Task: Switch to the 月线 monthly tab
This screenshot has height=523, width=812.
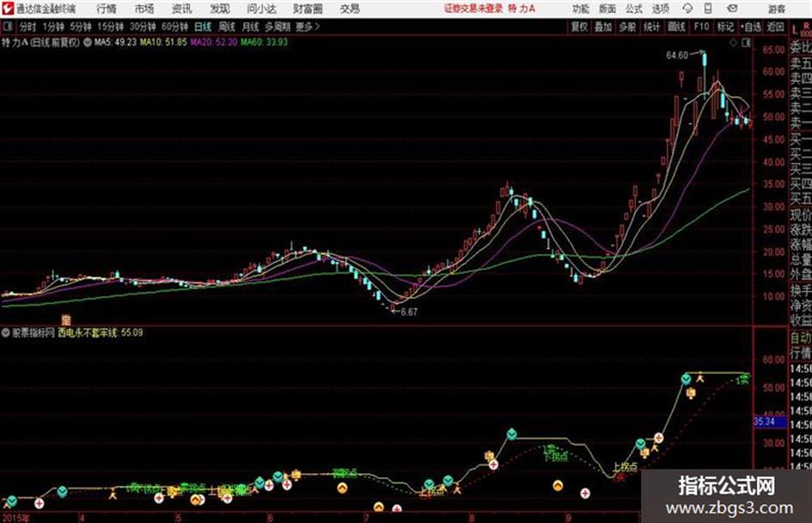Action: coord(251,27)
